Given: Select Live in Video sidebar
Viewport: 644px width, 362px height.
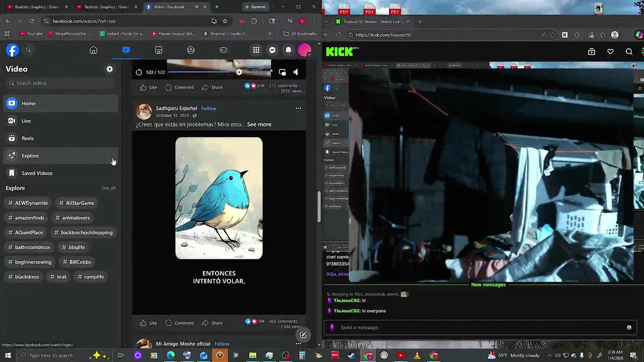Looking at the screenshot, I should 61,121.
